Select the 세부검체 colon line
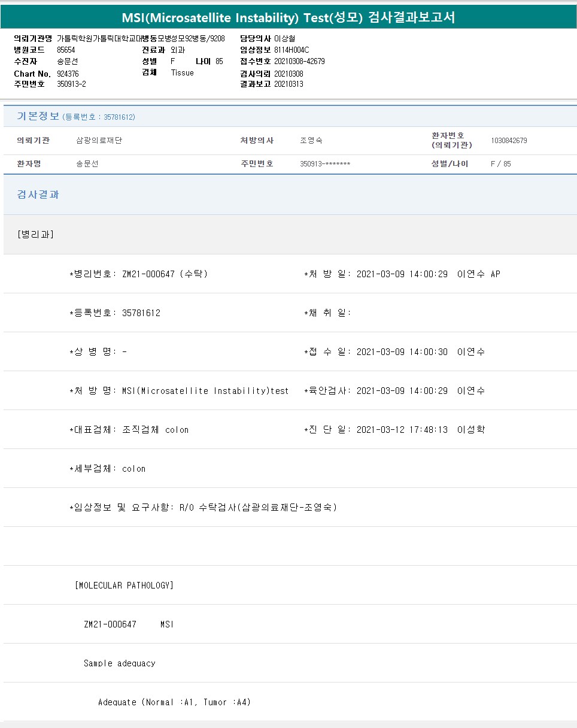The width and height of the screenshot is (577, 728). [108, 469]
